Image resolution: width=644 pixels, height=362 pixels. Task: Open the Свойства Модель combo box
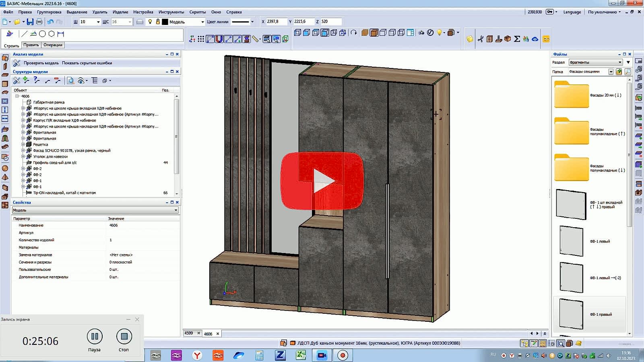(x=95, y=210)
